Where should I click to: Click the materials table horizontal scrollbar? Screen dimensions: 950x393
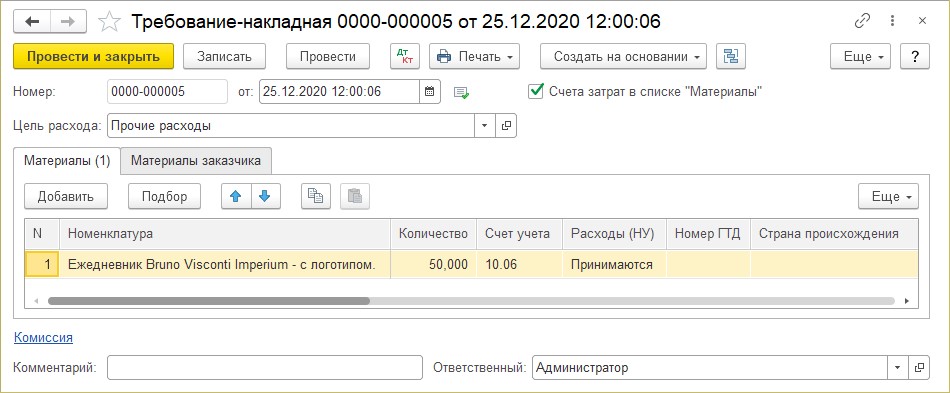click(471, 300)
